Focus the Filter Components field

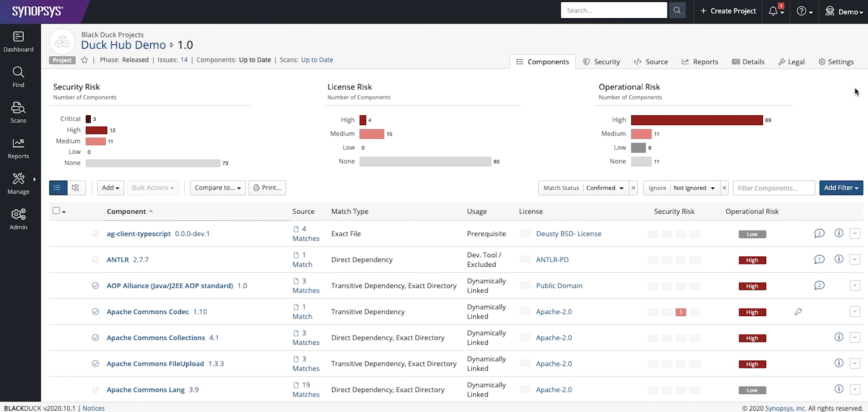(x=774, y=188)
